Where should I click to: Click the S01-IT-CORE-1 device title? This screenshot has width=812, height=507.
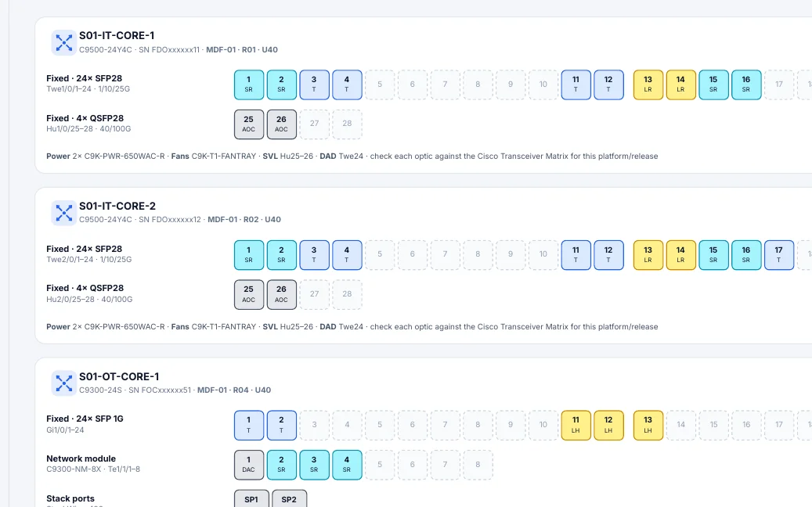pyautogui.click(x=117, y=36)
